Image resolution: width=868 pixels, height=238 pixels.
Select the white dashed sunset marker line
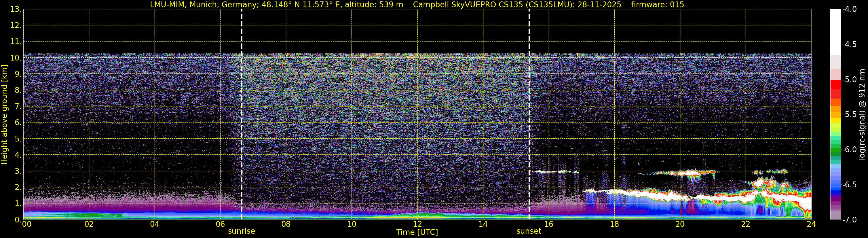pyautogui.click(x=529, y=115)
